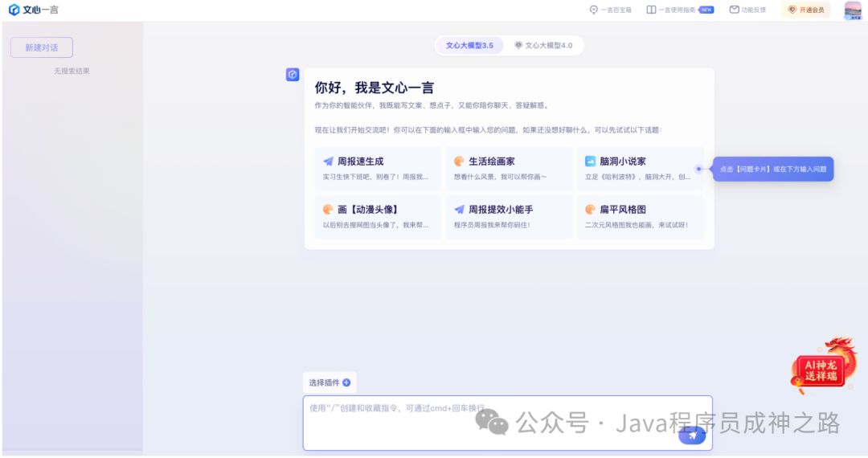Focus the message input box
The width and height of the screenshot is (868, 458).
click(x=508, y=423)
